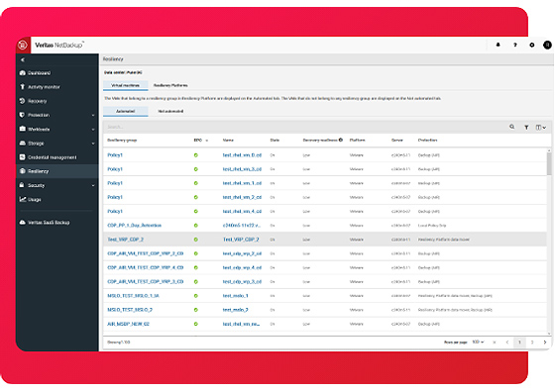Open Usage in the sidebar
This screenshot has height=392, width=555.
(x=31, y=199)
